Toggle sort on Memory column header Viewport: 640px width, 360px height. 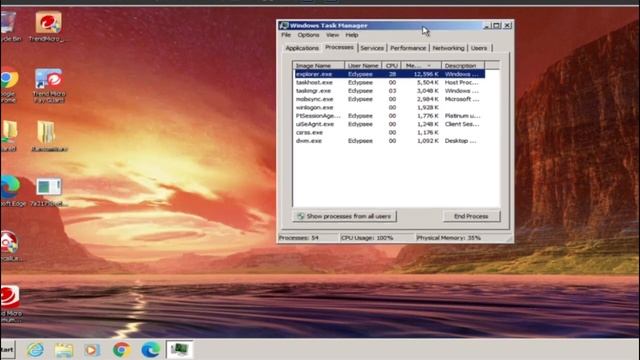click(x=421, y=66)
